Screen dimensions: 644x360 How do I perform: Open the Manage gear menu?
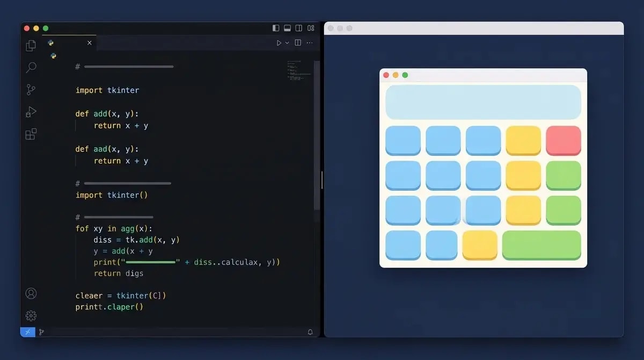pyautogui.click(x=31, y=315)
